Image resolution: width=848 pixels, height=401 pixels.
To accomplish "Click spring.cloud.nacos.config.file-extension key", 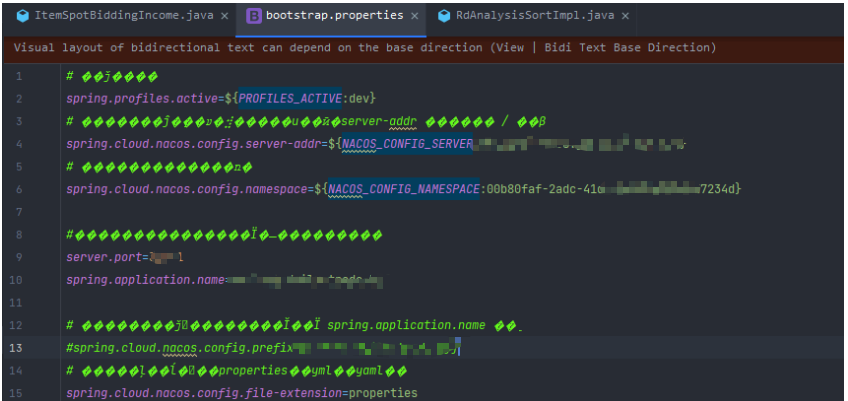I will (204, 393).
